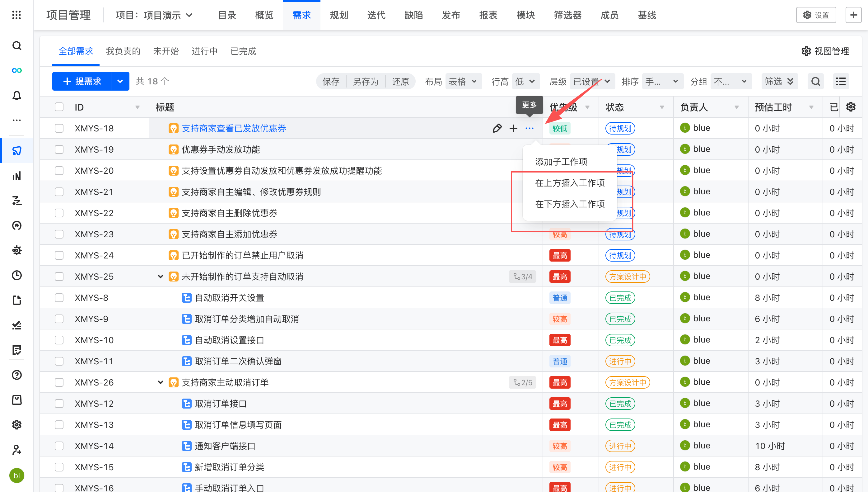This screenshot has height=492, width=868.
Task: Click the list view icon in toolbar
Action: pyautogui.click(x=841, y=82)
